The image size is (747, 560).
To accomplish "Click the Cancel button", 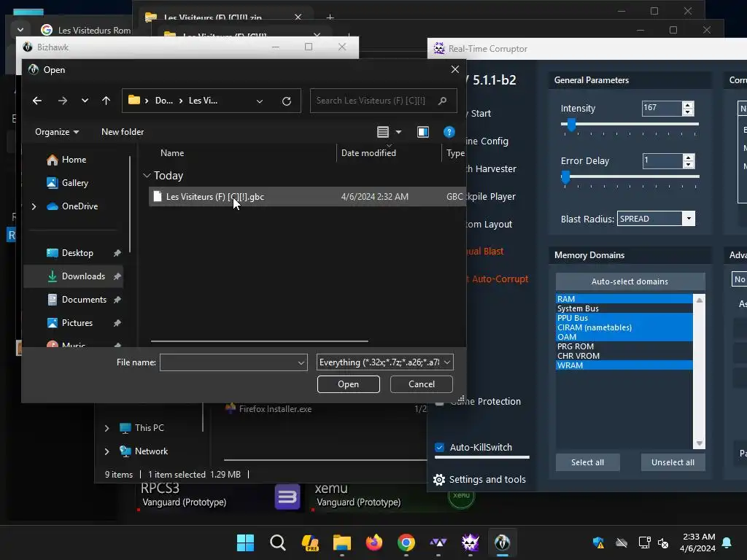I will [421, 384].
